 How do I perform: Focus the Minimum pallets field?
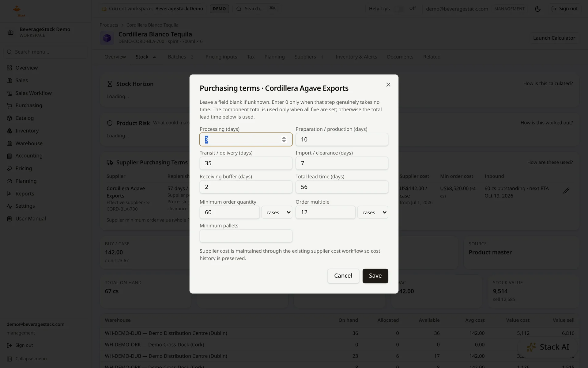coord(246,236)
